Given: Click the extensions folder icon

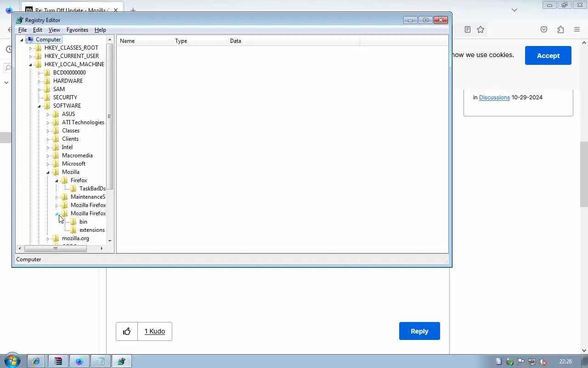Looking at the screenshot, I should (x=73, y=230).
